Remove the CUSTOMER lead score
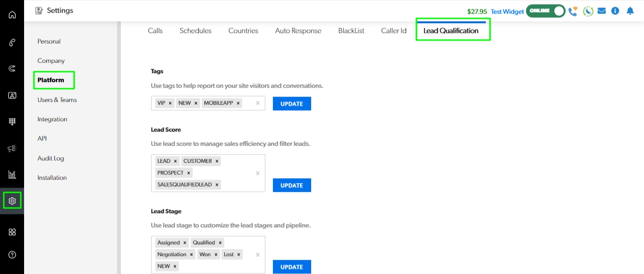This screenshot has height=274, width=644. [x=217, y=161]
